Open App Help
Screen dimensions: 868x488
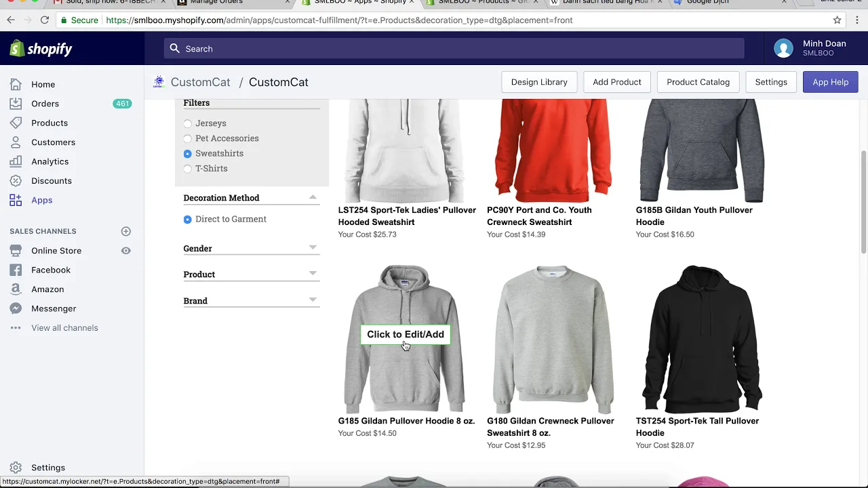tap(830, 82)
